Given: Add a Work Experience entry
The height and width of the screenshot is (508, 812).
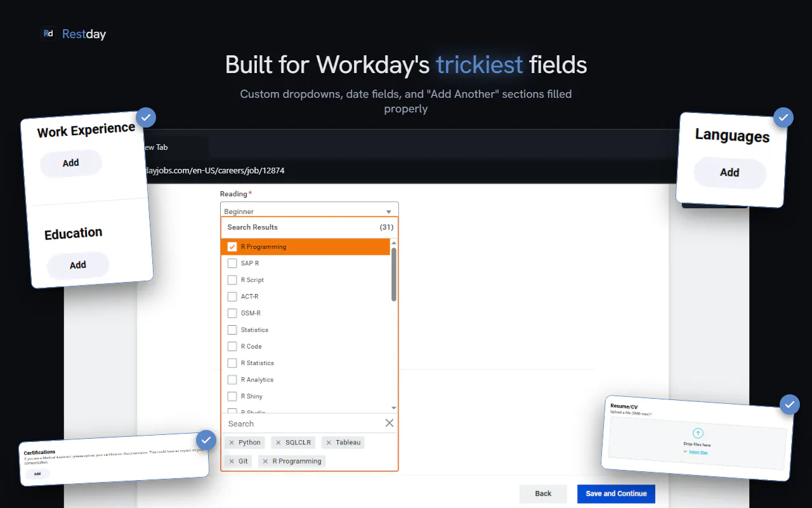Looking at the screenshot, I should point(71,163).
